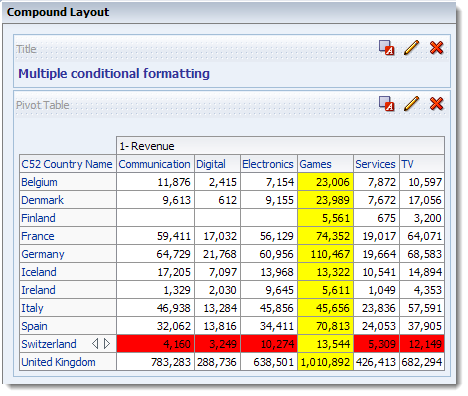Open the Germany row label
Image resolution: width=468 pixels, height=396 pixels.
[43, 254]
